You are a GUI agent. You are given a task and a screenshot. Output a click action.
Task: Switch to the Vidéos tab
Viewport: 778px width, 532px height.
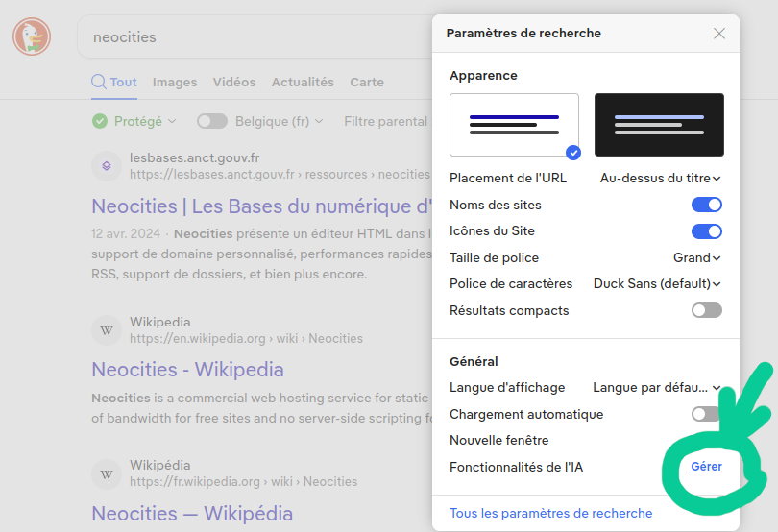click(234, 83)
